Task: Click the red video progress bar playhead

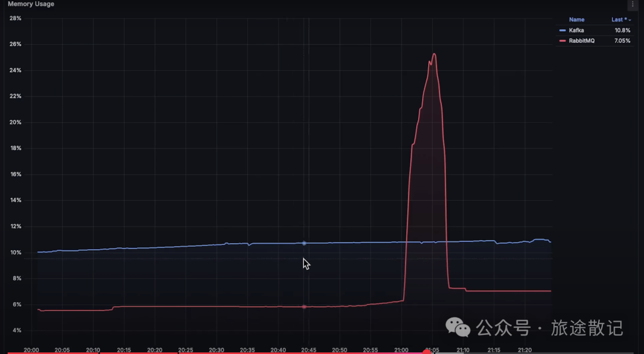Action: click(427, 352)
